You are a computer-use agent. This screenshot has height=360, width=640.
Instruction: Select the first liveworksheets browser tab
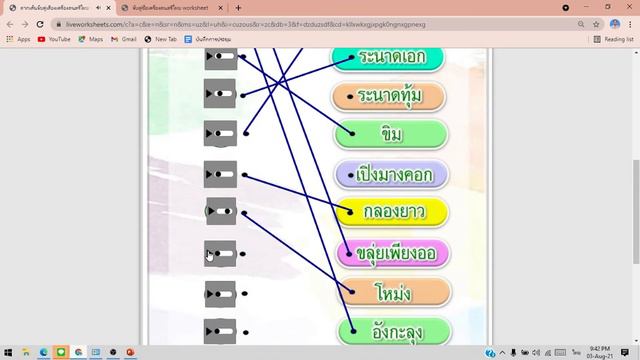[x=54, y=8]
